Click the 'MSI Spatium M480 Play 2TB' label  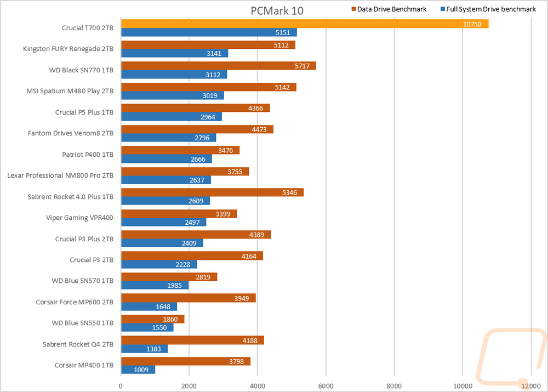tap(70, 91)
